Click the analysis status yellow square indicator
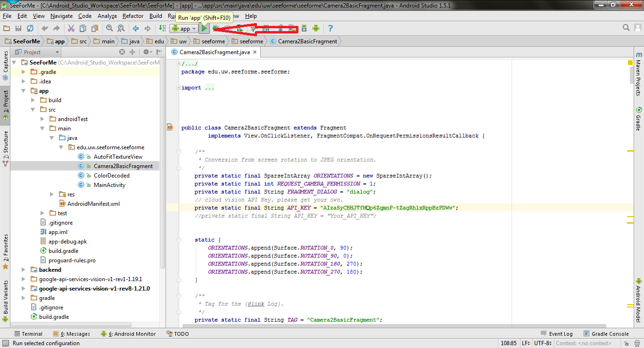The image size is (644, 348). coord(630,63)
